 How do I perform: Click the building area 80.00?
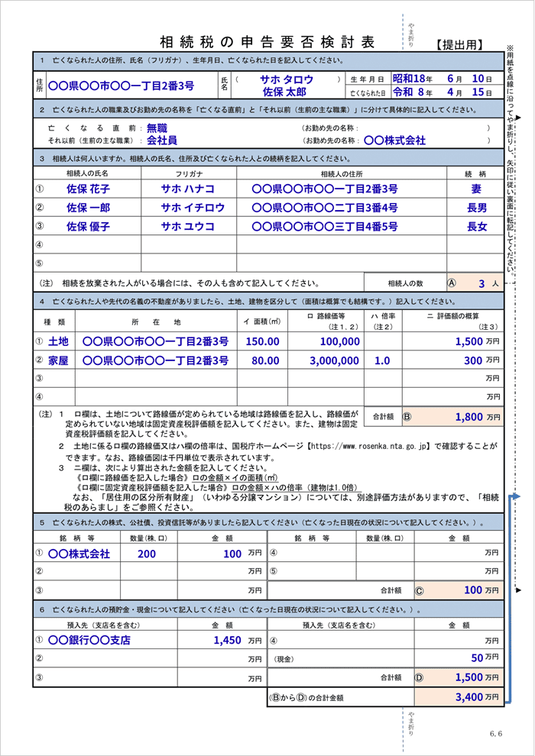coord(265,360)
